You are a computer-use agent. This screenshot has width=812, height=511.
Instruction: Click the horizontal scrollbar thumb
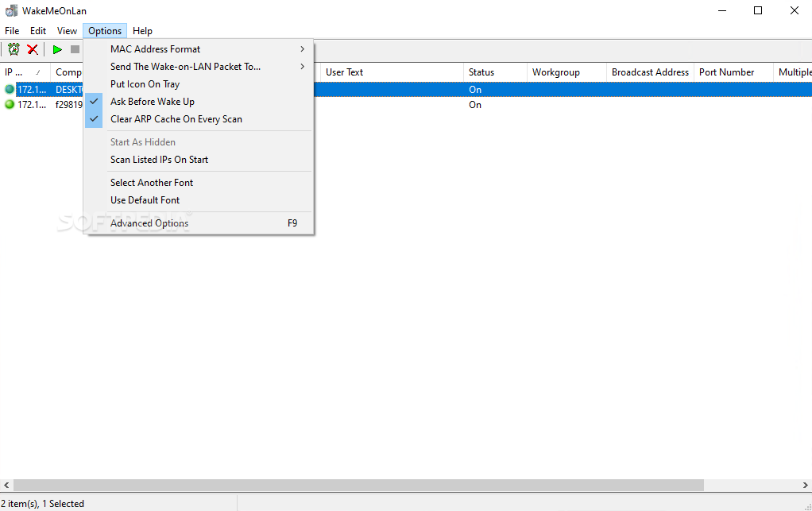click(358, 485)
